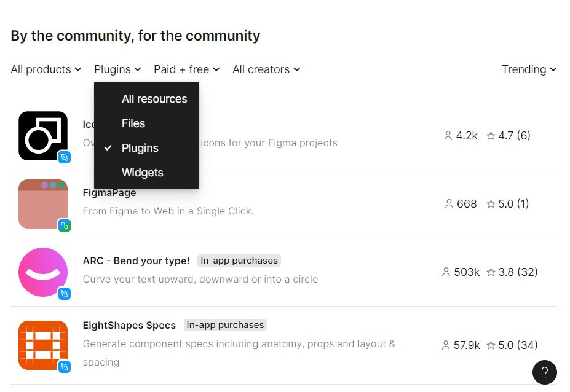Open the FigmaPage plugin title link

tap(109, 192)
